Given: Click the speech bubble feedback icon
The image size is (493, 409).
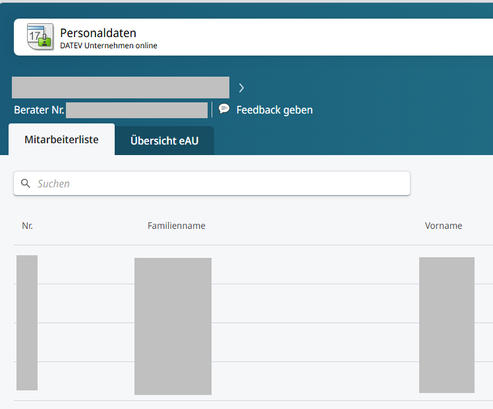Looking at the screenshot, I should (x=224, y=109).
